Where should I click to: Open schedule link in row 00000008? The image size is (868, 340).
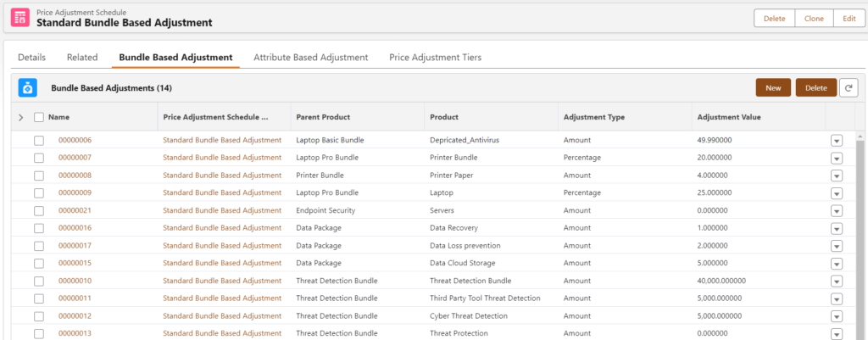(222, 176)
